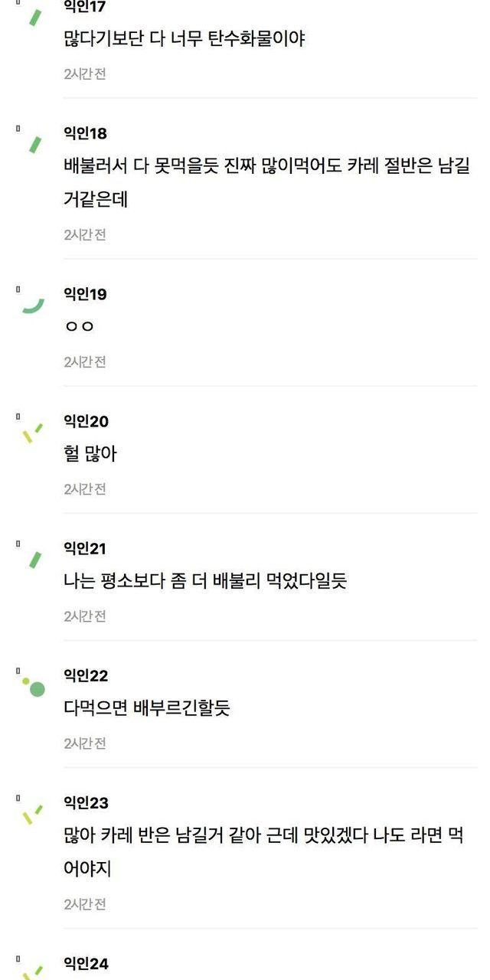Select the username 익인19
This screenshot has width=490, height=980.
(x=85, y=294)
